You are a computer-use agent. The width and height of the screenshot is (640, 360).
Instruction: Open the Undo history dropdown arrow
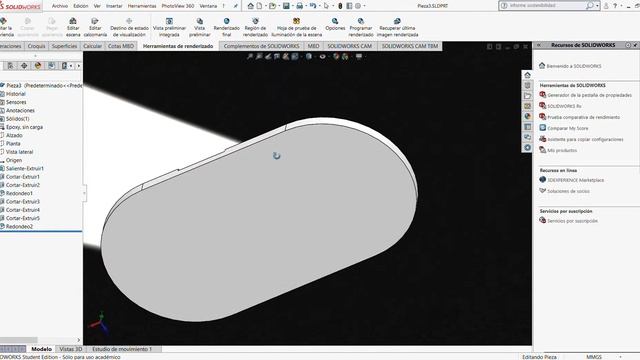pyautogui.click(x=319, y=6)
